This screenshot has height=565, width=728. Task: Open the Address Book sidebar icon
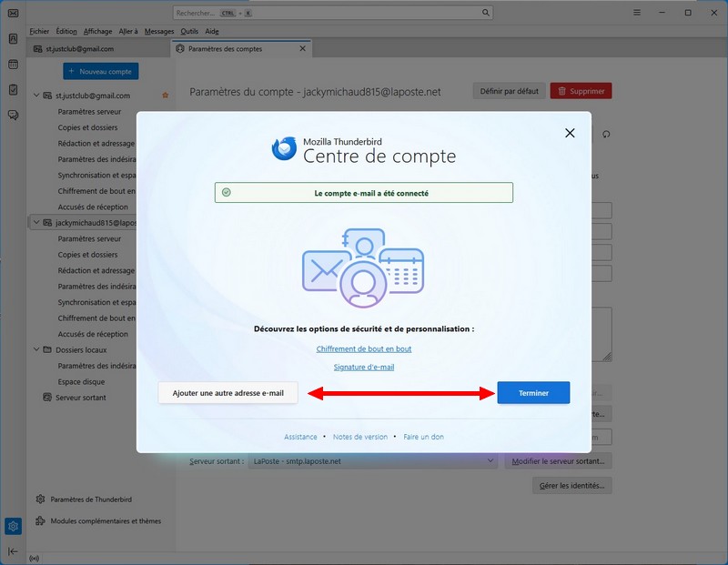pos(13,39)
